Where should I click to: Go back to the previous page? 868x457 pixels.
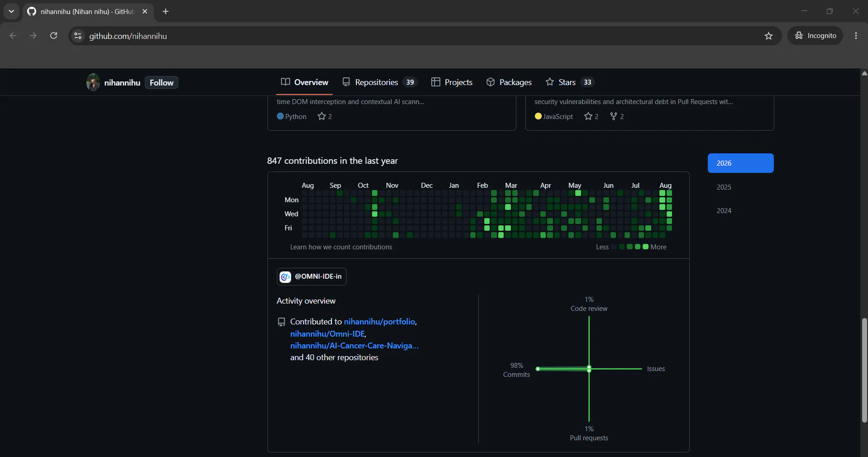13,36
